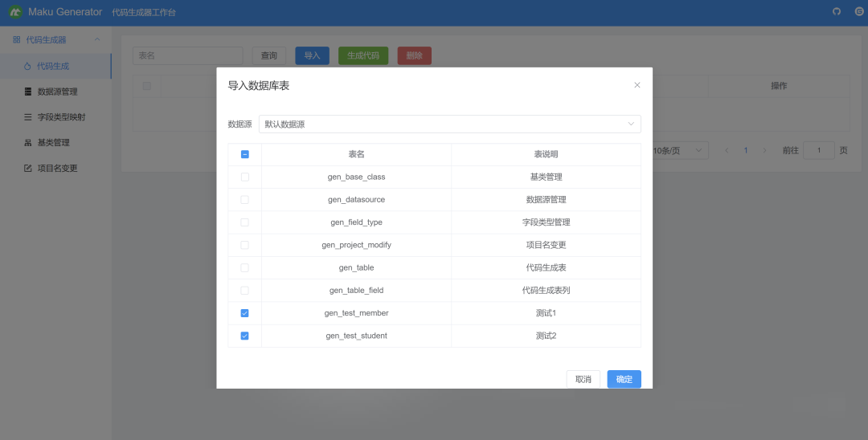Click the droplet icon beside 代码生成

tap(27, 67)
